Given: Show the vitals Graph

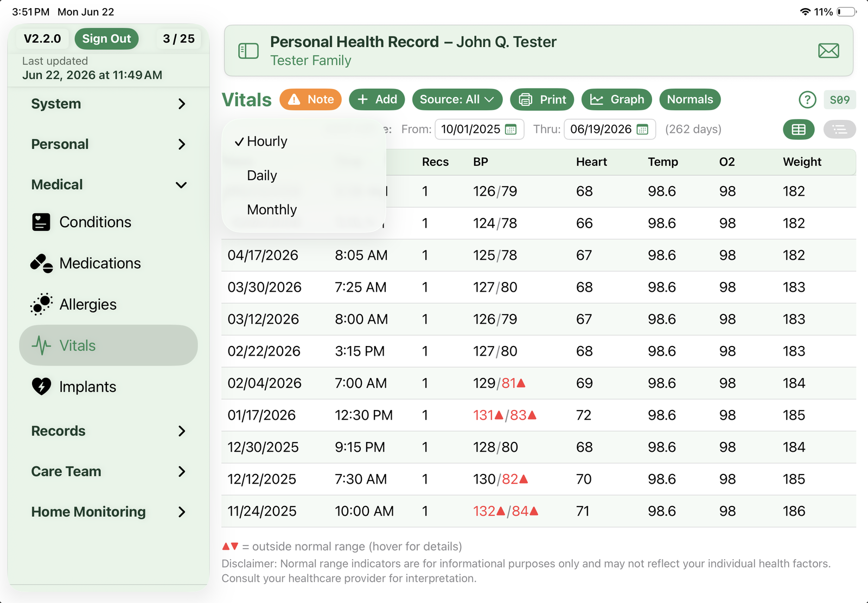Looking at the screenshot, I should 617,100.
